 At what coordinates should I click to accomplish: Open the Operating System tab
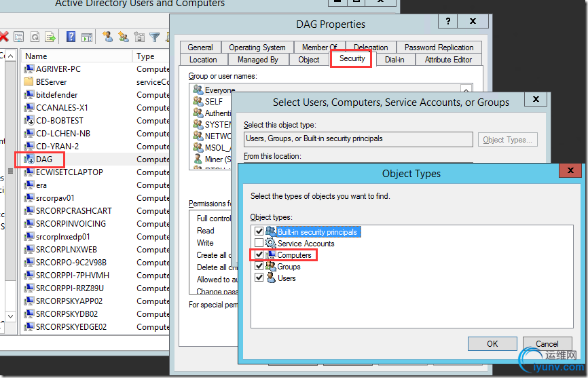257,48
